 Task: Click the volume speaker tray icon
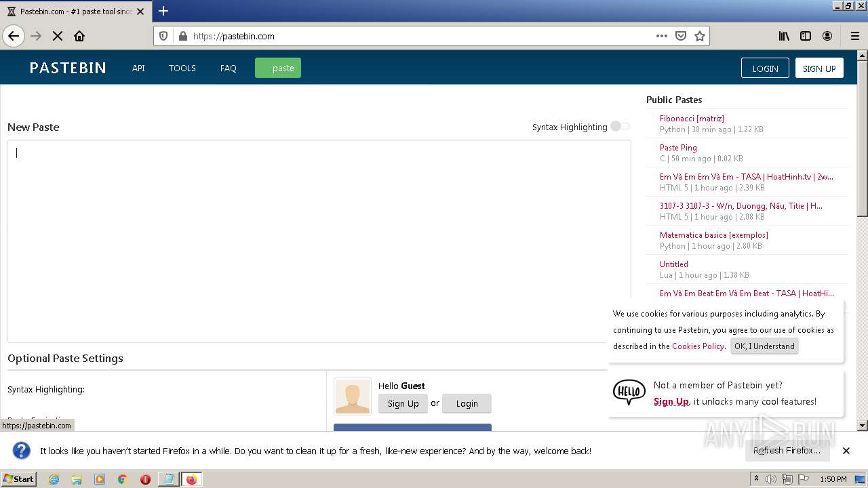[772, 479]
